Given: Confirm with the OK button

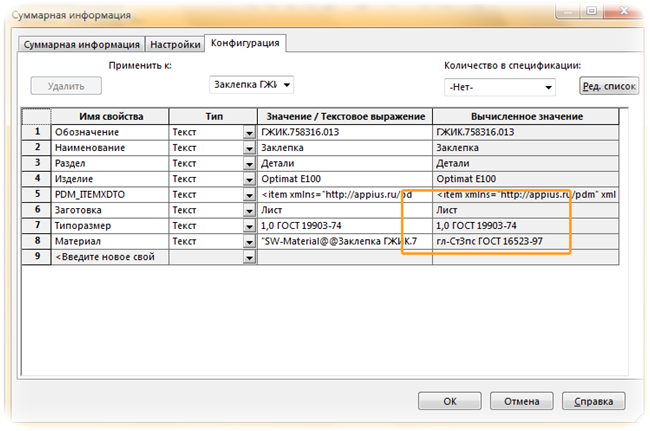Looking at the screenshot, I should click(x=449, y=402).
